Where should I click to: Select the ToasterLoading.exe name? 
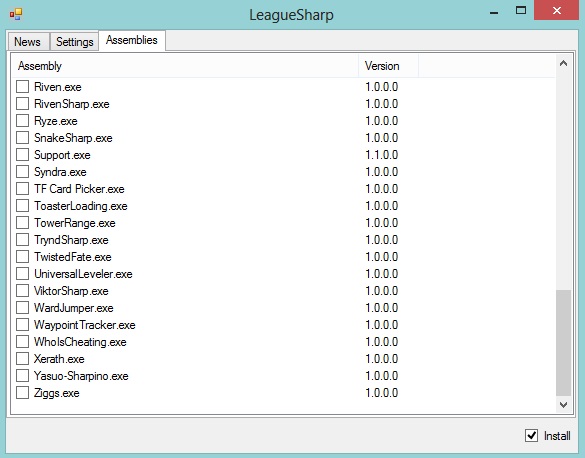click(81, 206)
